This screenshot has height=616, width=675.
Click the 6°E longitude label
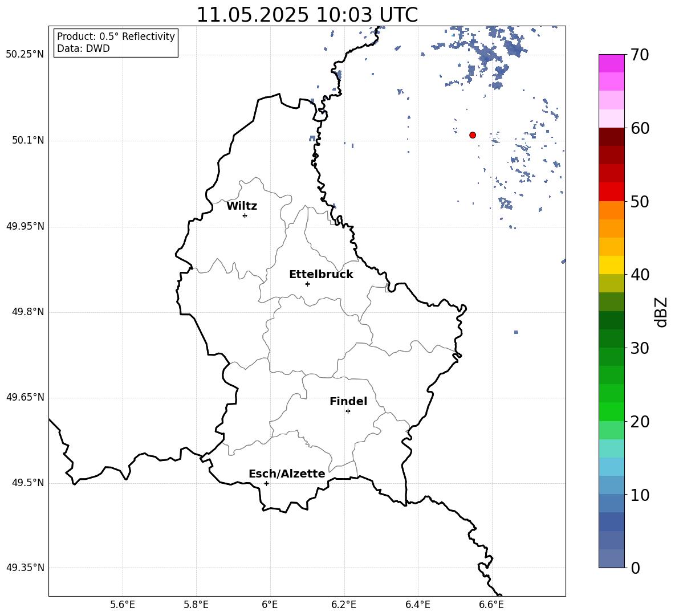(x=270, y=605)
